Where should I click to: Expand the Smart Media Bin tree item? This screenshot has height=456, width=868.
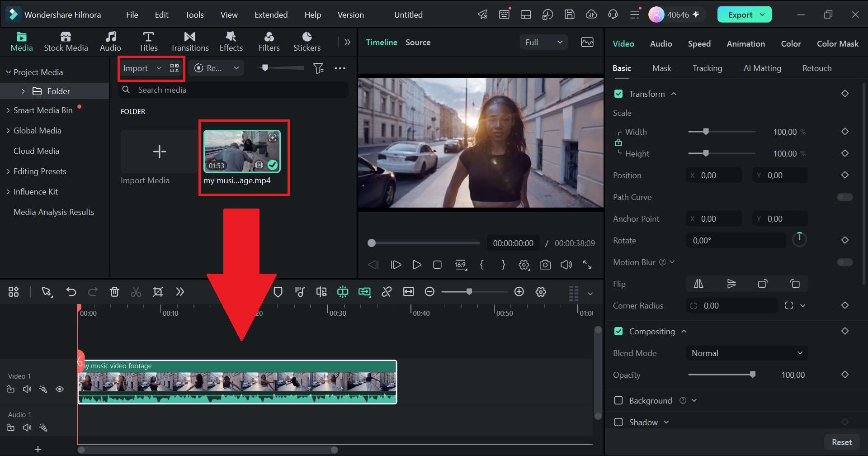[x=8, y=110]
